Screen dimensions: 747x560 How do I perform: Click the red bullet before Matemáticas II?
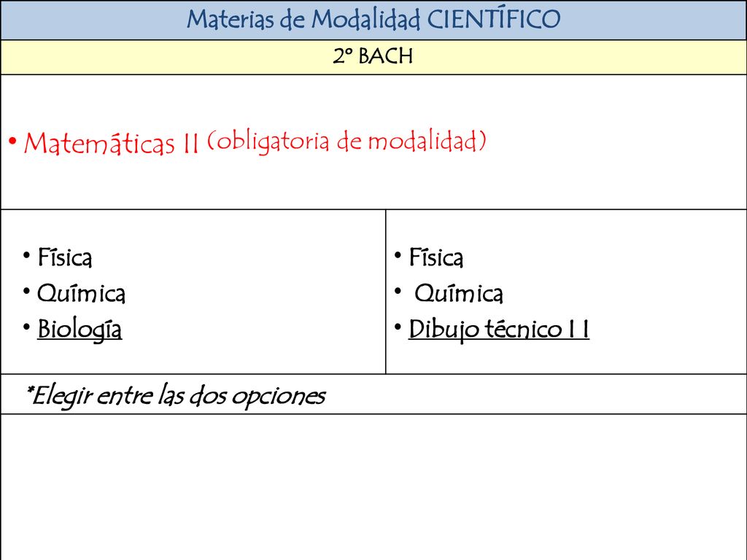tap(12, 141)
